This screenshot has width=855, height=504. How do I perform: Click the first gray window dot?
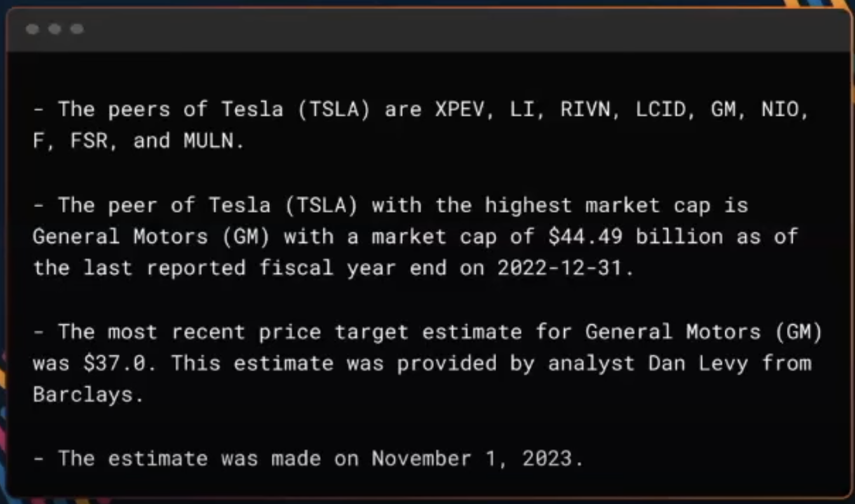(x=32, y=29)
